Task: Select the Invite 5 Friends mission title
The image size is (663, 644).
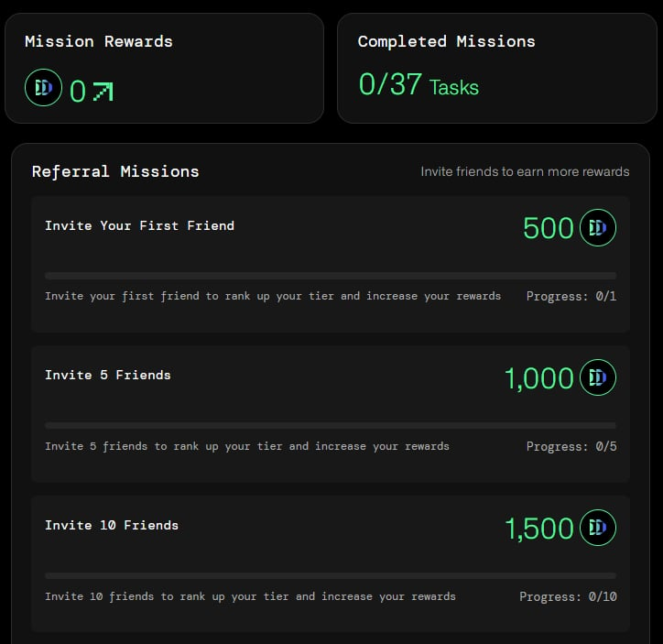Action: point(108,375)
